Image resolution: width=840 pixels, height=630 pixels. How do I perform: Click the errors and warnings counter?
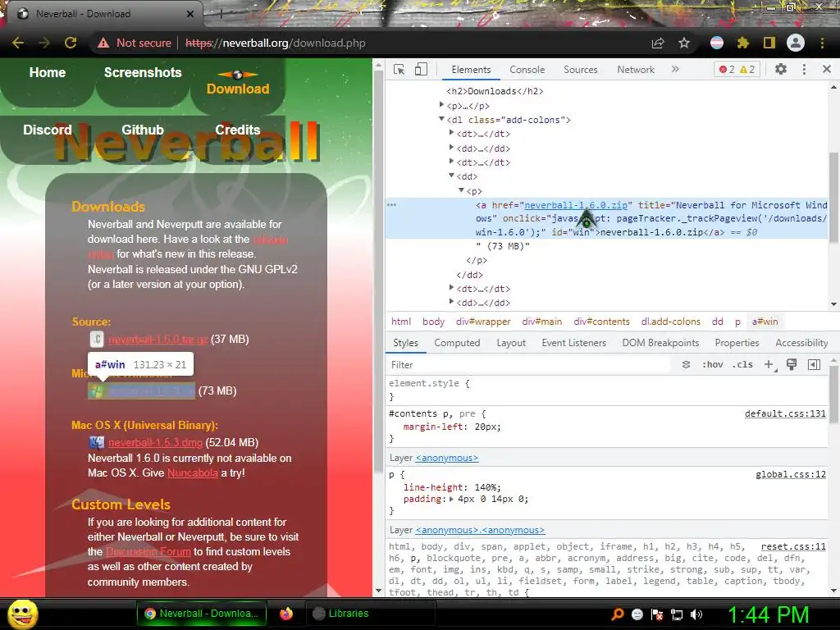(x=737, y=69)
